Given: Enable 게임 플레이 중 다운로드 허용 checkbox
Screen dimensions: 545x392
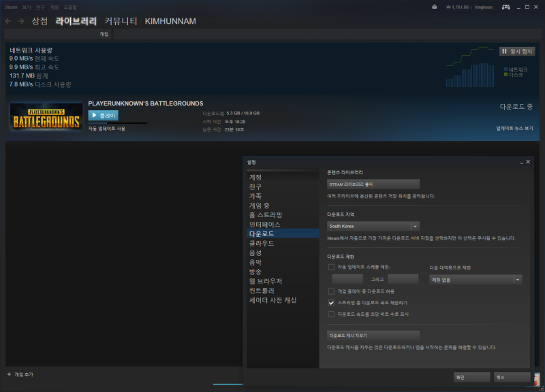Looking at the screenshot, I should (331, 291).
